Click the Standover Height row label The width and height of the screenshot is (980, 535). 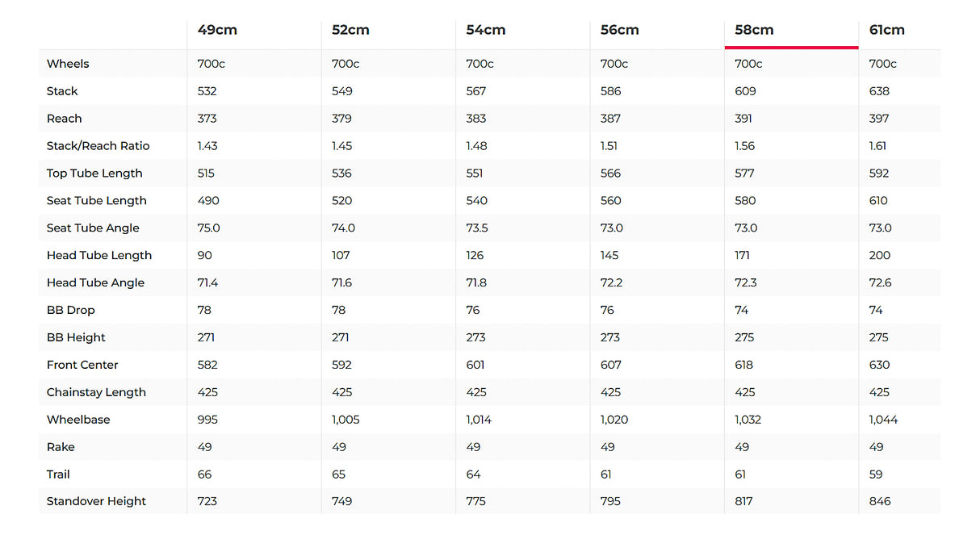click(96, 501)
